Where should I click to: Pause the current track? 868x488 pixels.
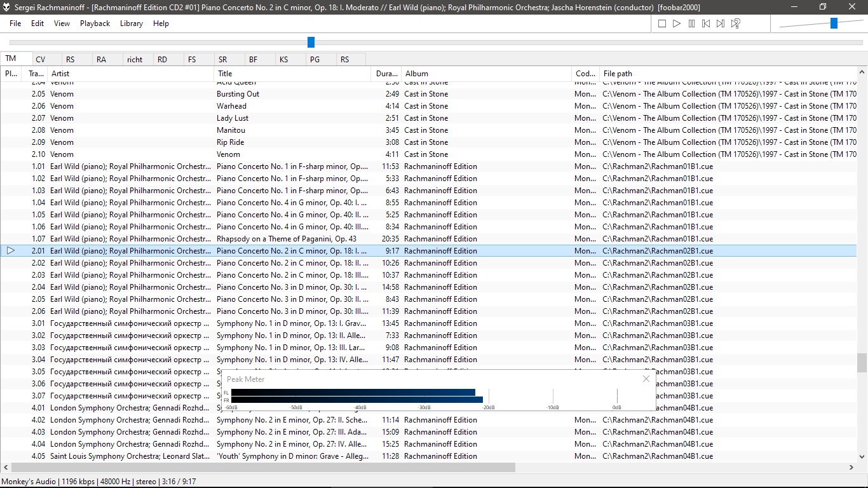(691, 24)
